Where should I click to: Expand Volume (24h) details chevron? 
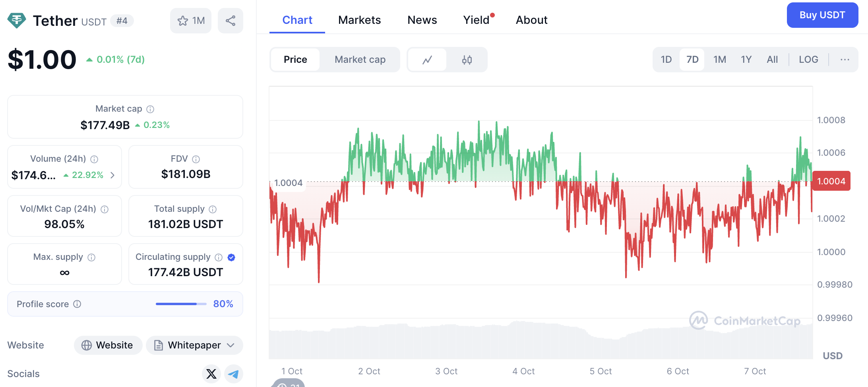[x=112, y=175]
